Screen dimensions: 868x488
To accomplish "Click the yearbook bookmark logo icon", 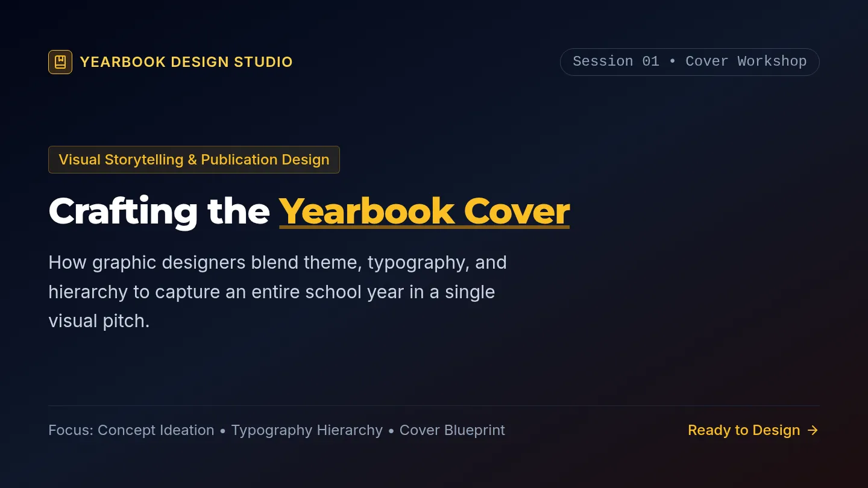I will tap(60, 62).
